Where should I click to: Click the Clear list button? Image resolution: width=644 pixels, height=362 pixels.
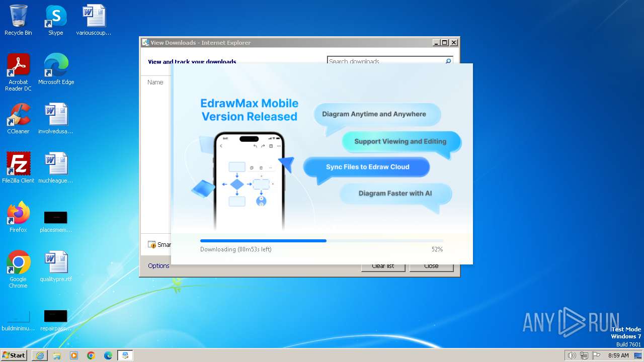click(x=383, y=266)
